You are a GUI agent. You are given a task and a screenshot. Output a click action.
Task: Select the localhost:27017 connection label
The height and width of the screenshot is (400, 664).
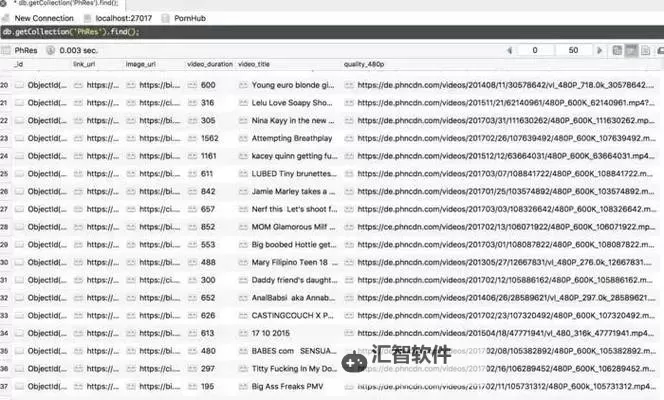click(x=124, y=18)
